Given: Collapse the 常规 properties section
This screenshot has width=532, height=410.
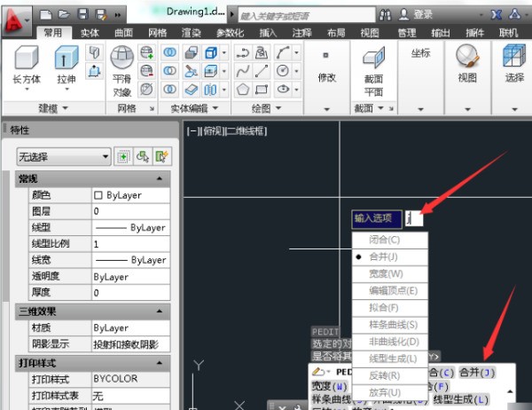Looking at the screenshot, I should click(x=160, y=179).
